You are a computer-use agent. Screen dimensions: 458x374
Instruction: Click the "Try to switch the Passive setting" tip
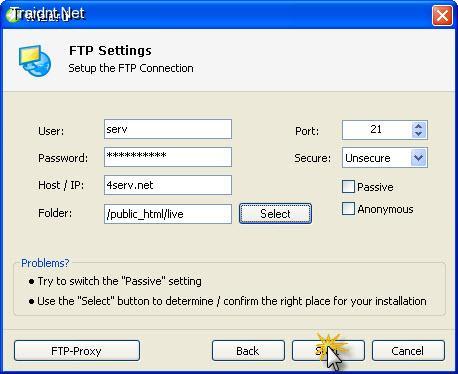(119, 281)
